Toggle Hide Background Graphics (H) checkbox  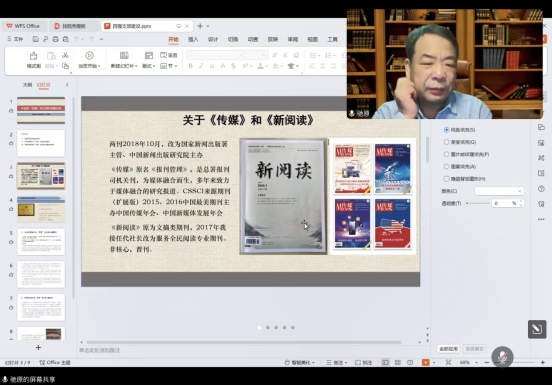446,179
